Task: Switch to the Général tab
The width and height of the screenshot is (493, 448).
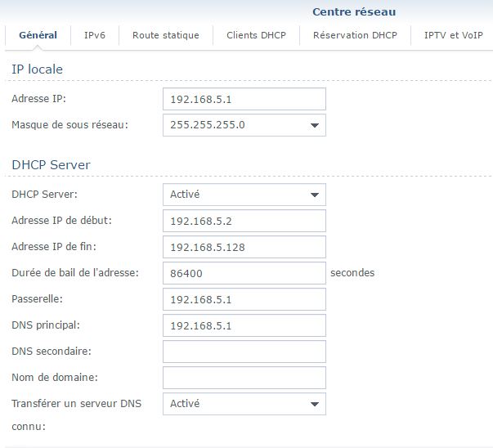Action: [38, 35]
